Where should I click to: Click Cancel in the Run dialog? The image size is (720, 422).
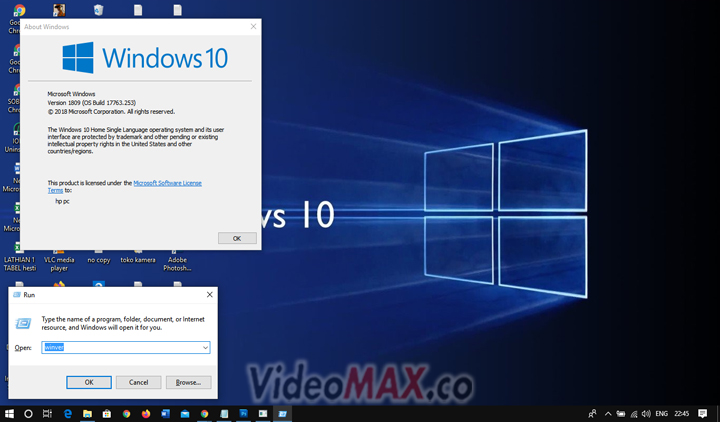[138, 382]
